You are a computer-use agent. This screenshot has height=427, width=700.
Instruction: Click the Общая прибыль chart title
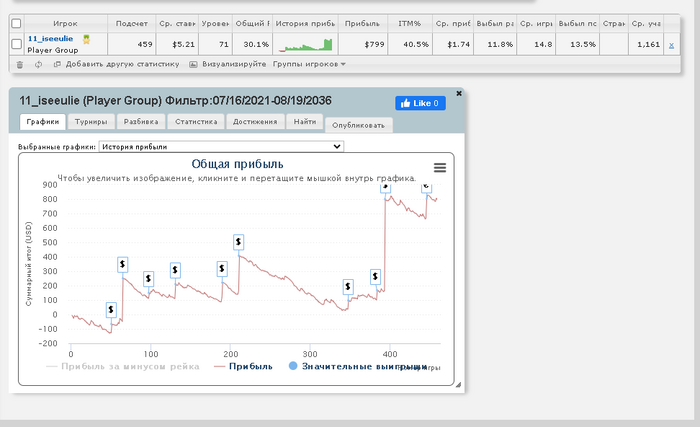point(238,164)
